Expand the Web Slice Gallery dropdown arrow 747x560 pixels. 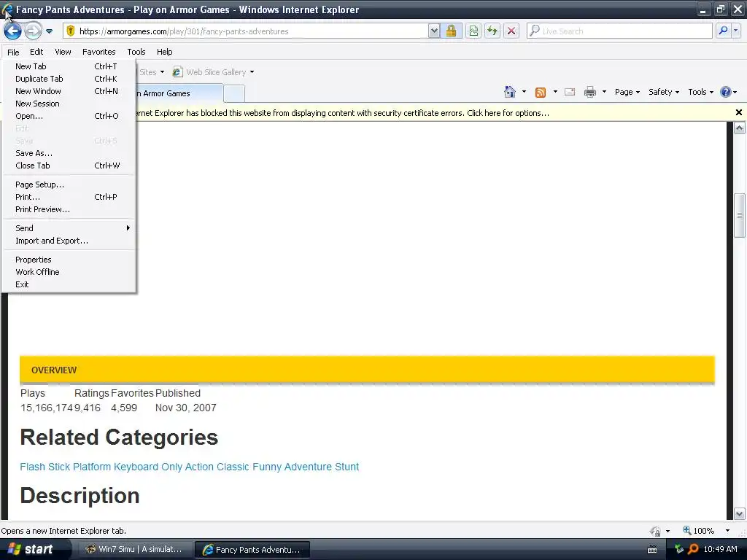coord(252,72)
